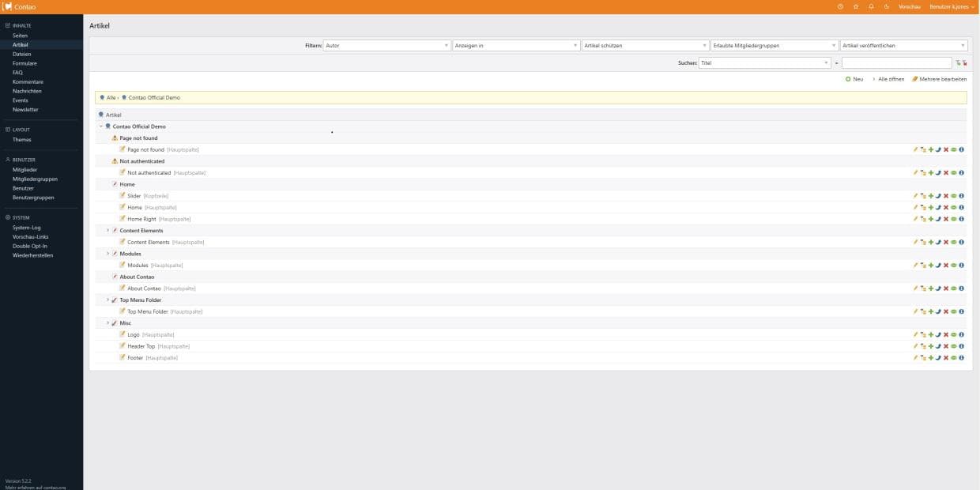Open settings icon for Not authenticated article
This screenshot has height=490, width=980.
point(923,172)
